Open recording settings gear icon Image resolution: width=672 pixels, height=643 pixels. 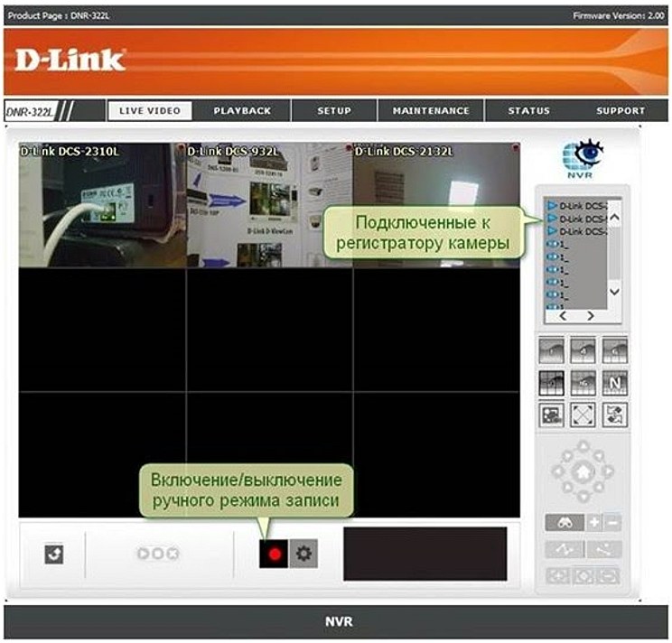(303, 553)
